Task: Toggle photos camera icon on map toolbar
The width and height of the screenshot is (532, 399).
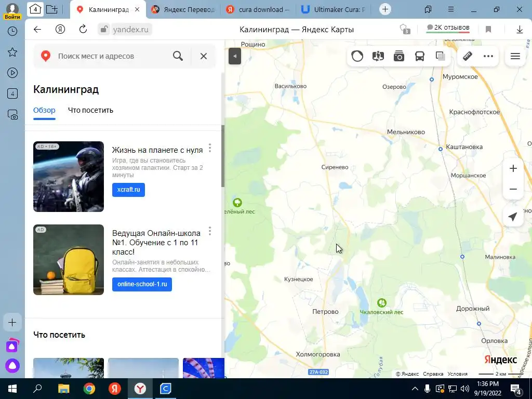Action: pos(399,56)
